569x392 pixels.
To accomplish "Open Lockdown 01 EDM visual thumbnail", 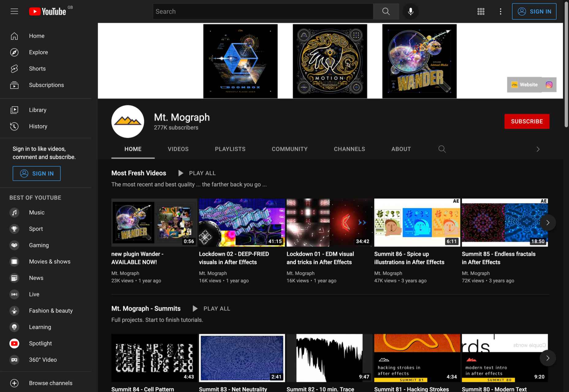I will click(330, 223).
